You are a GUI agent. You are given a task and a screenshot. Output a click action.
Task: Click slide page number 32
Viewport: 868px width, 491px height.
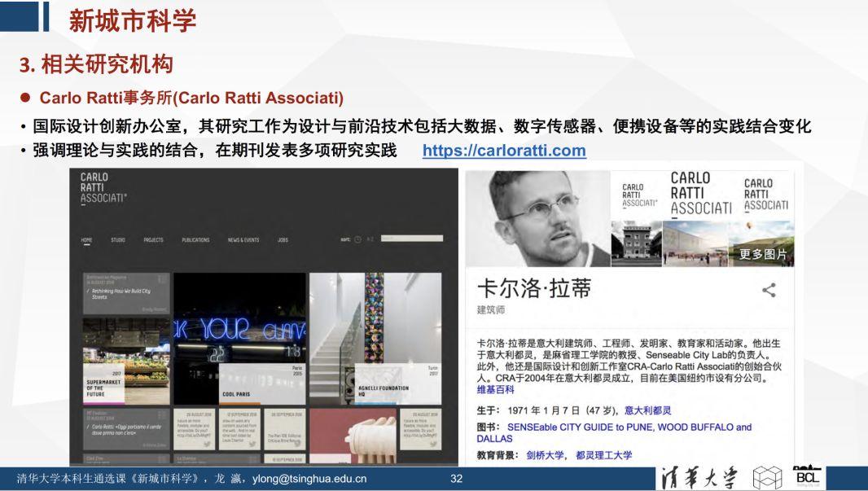(456, 479)
